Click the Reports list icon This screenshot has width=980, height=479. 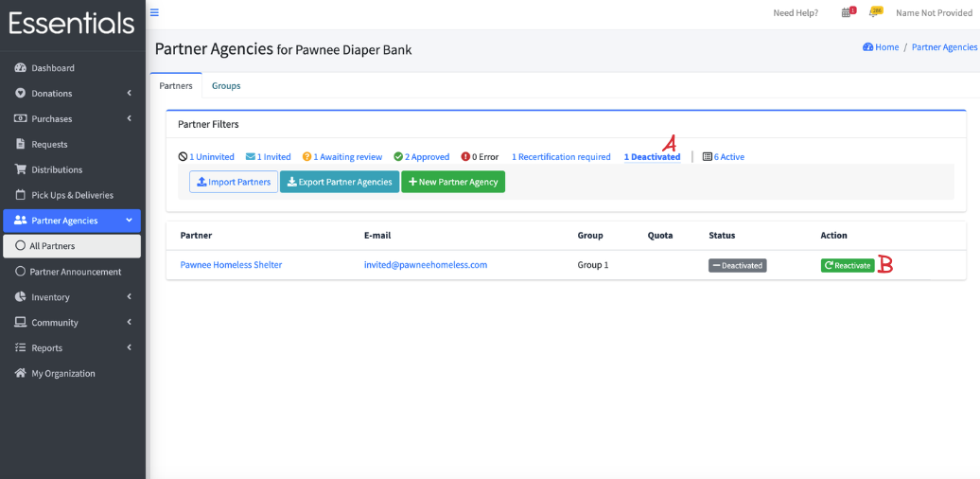tap(20, 347)
